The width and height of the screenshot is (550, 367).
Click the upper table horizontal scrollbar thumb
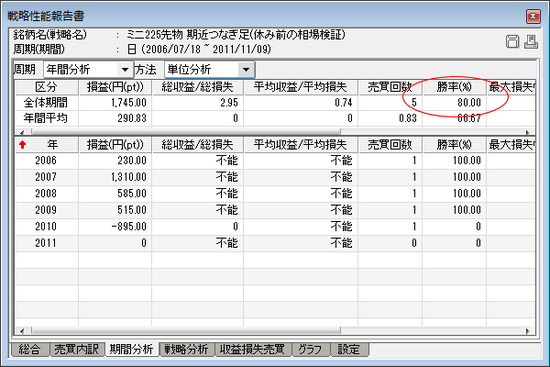186,132
